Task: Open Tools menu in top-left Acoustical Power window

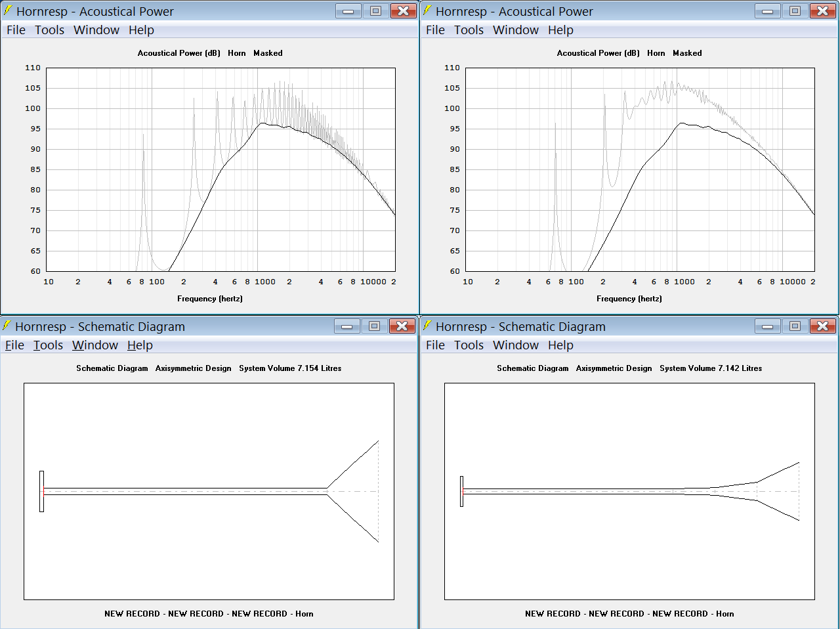Action: (49, 30)
